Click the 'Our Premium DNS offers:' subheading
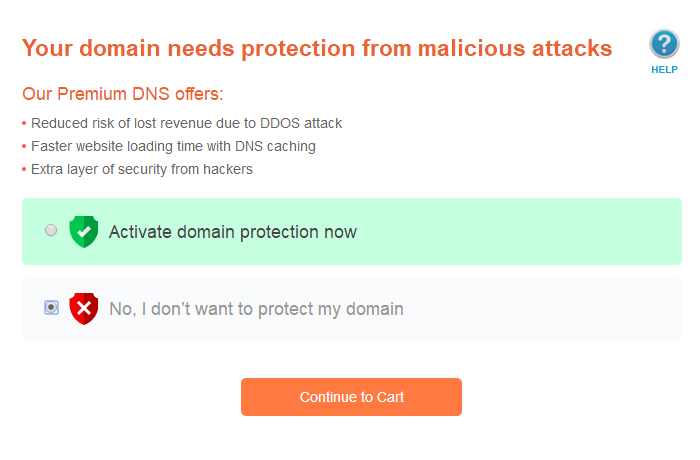 click(123, 95)
